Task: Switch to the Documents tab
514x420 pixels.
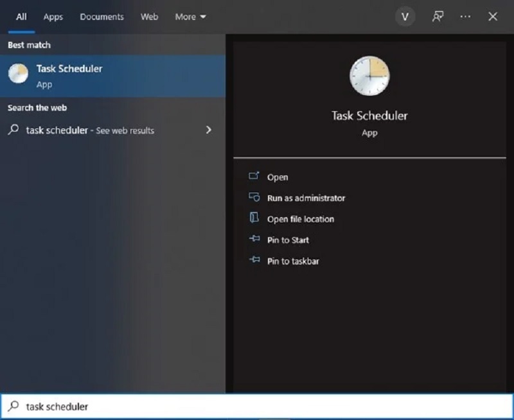Action: [x=102, y=17]
